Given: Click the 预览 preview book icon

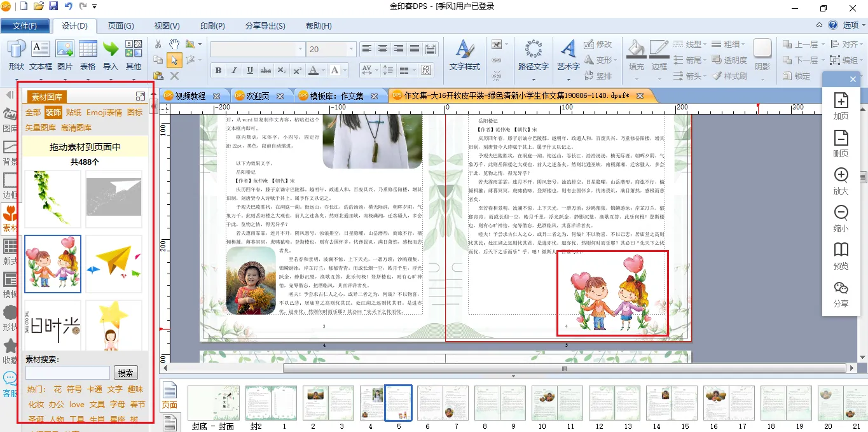Looking at the screenshot, I should [x=841, y=254].
